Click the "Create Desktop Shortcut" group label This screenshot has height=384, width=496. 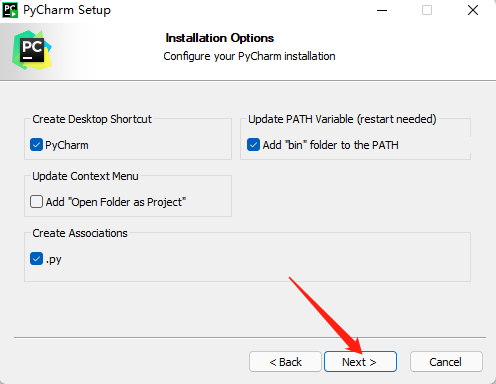92,119
